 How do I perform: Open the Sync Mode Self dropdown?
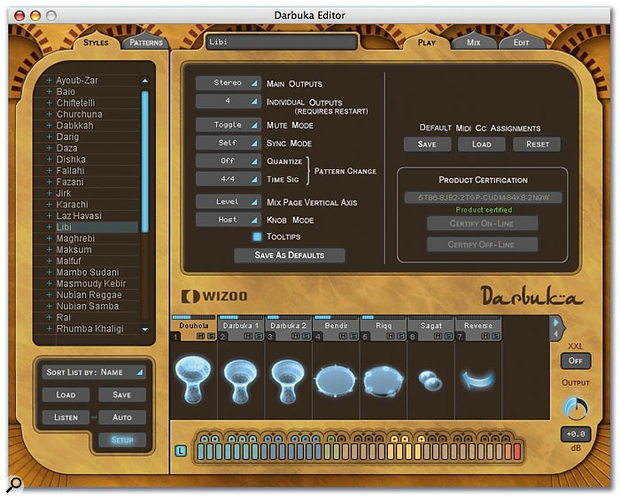coord(228,143)
